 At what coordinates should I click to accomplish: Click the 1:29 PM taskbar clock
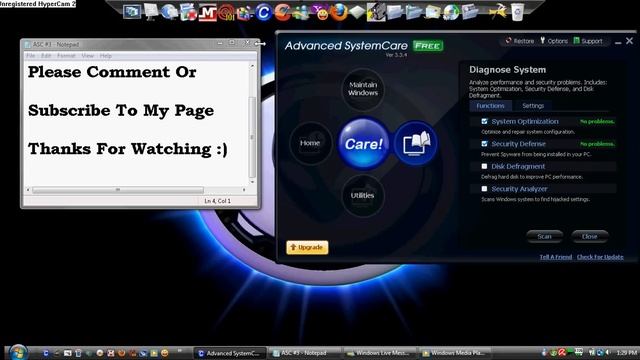click(627, 353)
